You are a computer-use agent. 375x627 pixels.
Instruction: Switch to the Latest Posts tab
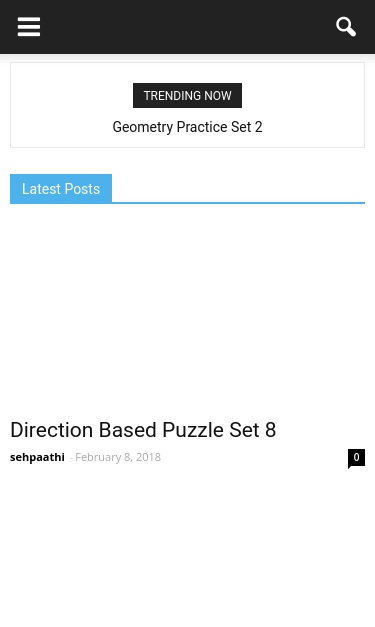tap(61, 189)
